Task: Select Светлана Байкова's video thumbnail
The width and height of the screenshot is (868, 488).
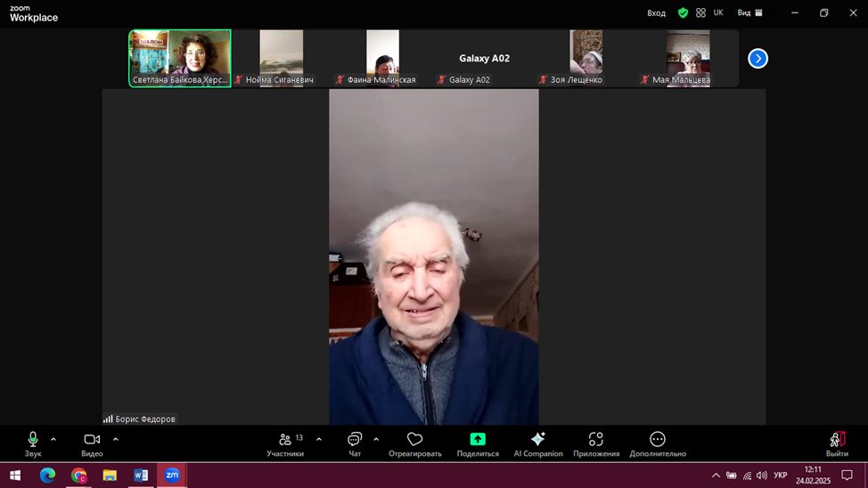Action: (180, 58)
